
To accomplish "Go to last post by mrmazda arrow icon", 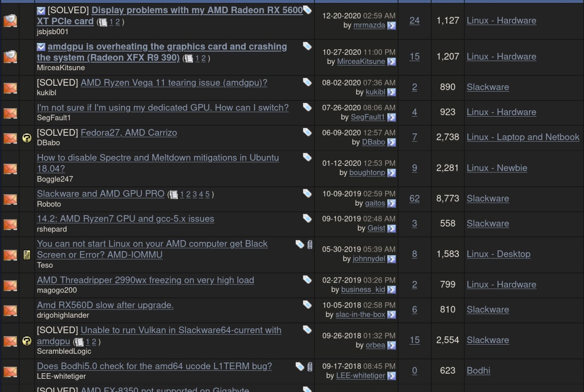I will click(391, 26).
